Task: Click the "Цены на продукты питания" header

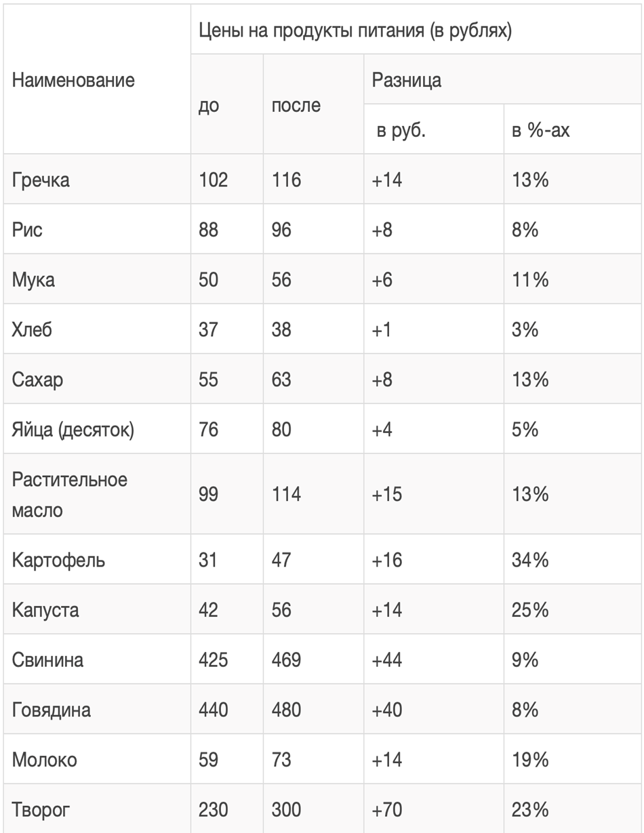Action: coord(355,31)
